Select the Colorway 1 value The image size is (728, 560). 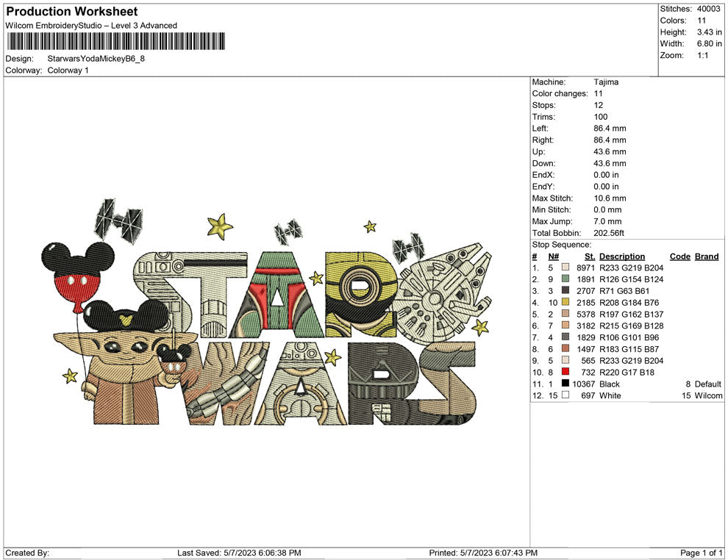68,71
